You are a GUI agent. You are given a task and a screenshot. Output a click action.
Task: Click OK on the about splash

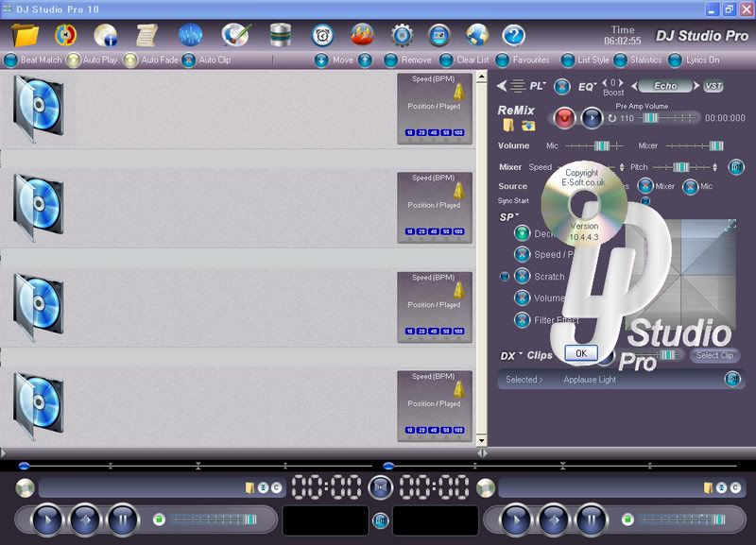pyautogui.click(x=581, y=353)
